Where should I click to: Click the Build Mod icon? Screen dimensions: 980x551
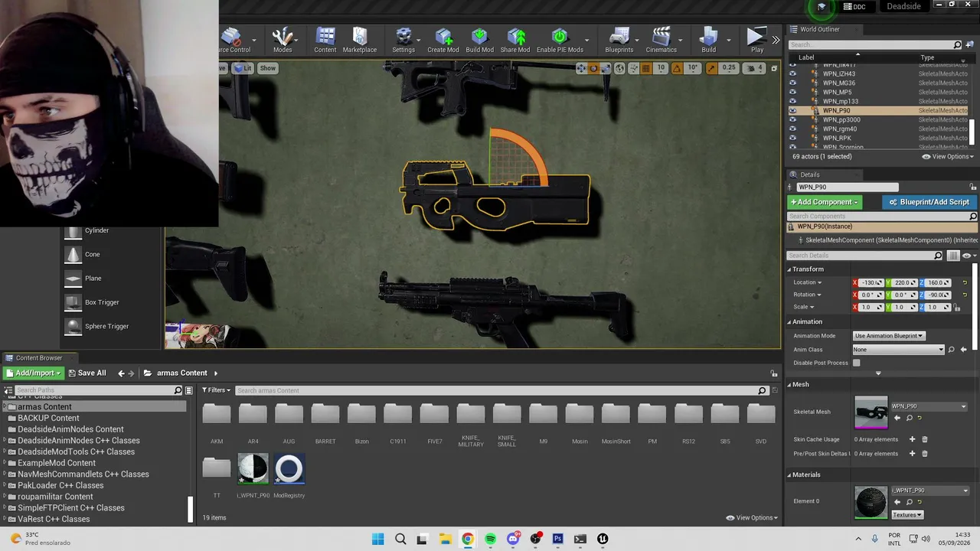coord(479,40)
